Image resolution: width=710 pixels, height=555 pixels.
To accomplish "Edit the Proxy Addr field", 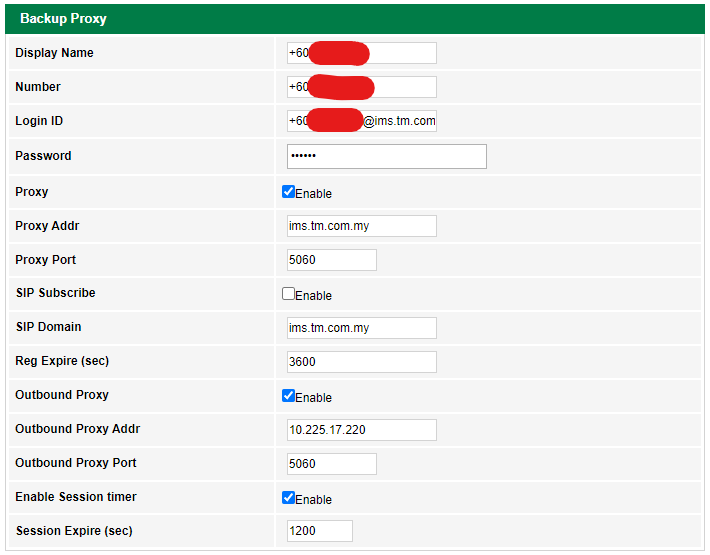I will pyautogui.click(x=361, y=226).
